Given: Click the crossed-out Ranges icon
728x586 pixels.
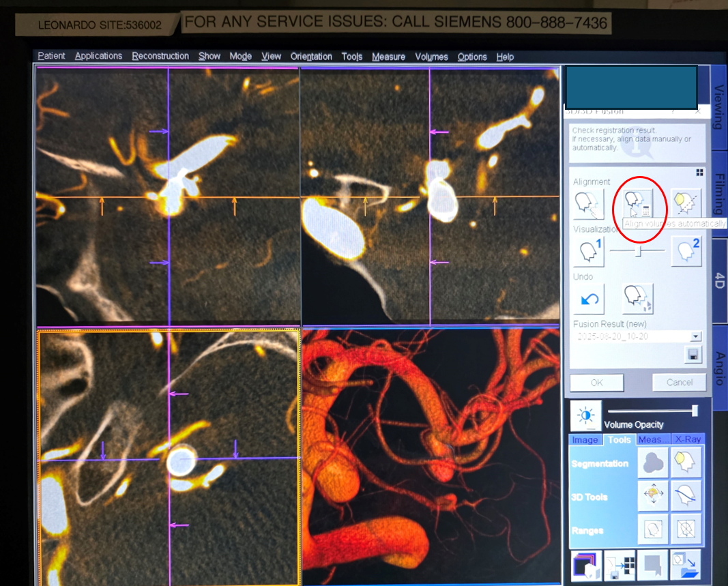Looking at the screenshot, I should (x=686, y=529).
